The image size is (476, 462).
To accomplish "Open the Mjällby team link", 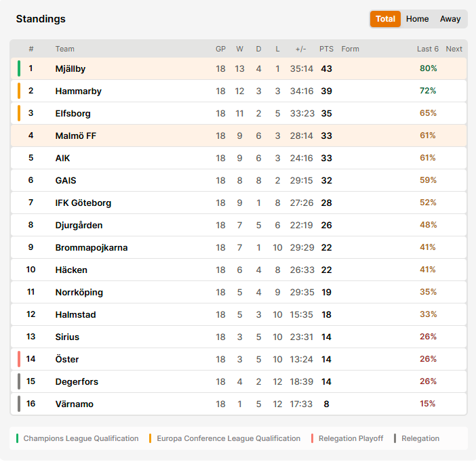I will tap(70, 69).
